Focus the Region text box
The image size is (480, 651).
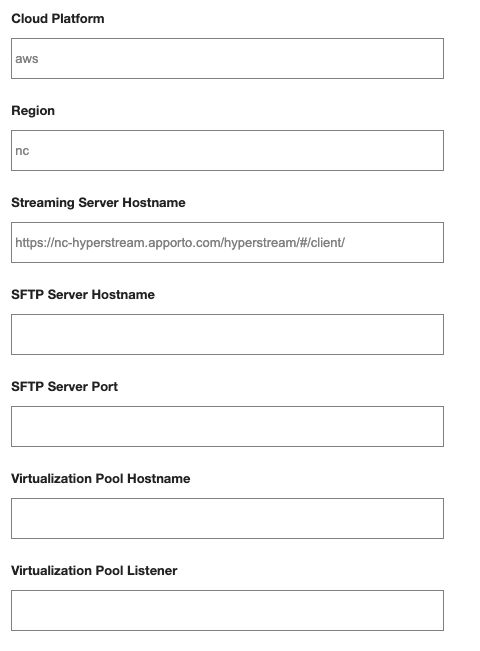(x=227, y=150)
